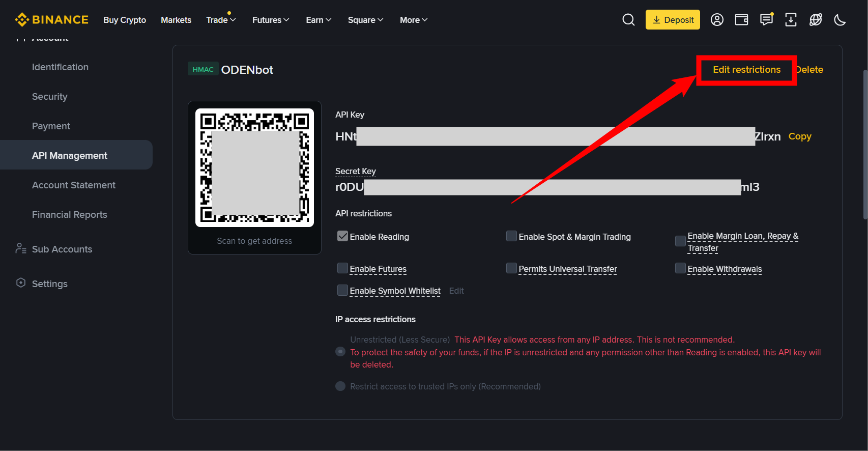Image resolution: width=868 pixels, height=451 pixels.
Task: Click the search magnifier icon
Action: [628, 20]
